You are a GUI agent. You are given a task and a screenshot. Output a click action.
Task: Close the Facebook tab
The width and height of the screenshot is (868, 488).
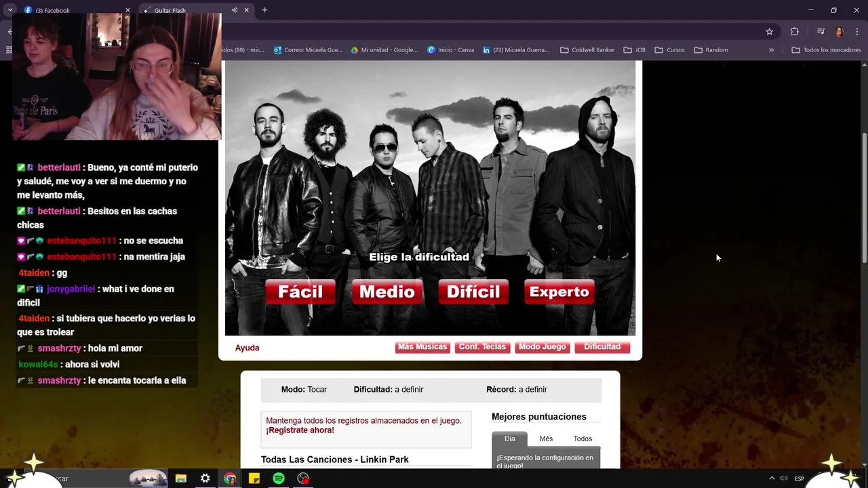tap(127, 10)
